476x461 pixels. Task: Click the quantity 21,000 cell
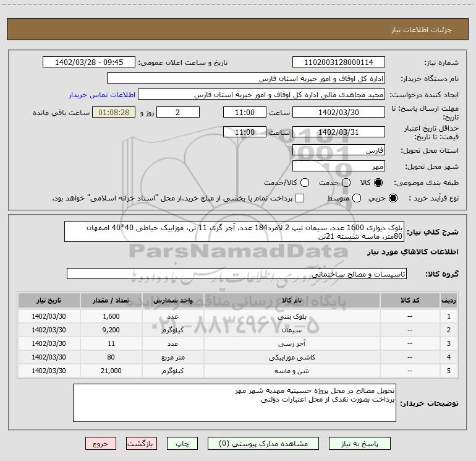coord(111,371)
